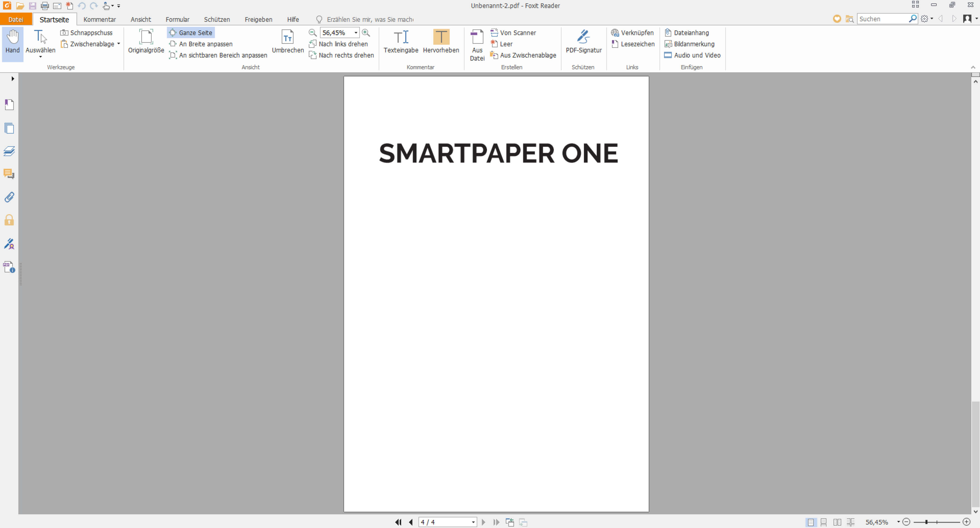Screen dimensions: 980x528
Task: Click Aus Zwischenablage in Erstellen
Action: click(523, 55)
